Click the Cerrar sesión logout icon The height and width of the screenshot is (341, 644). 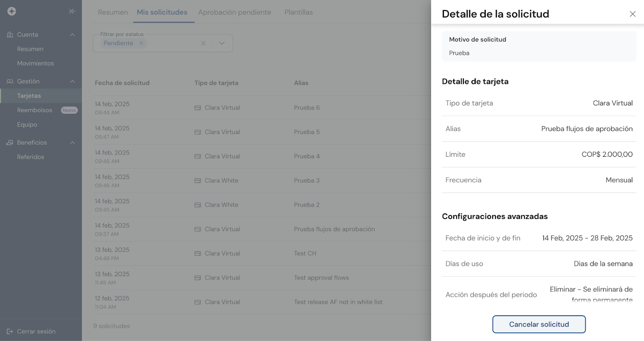(x=10, y=331)
